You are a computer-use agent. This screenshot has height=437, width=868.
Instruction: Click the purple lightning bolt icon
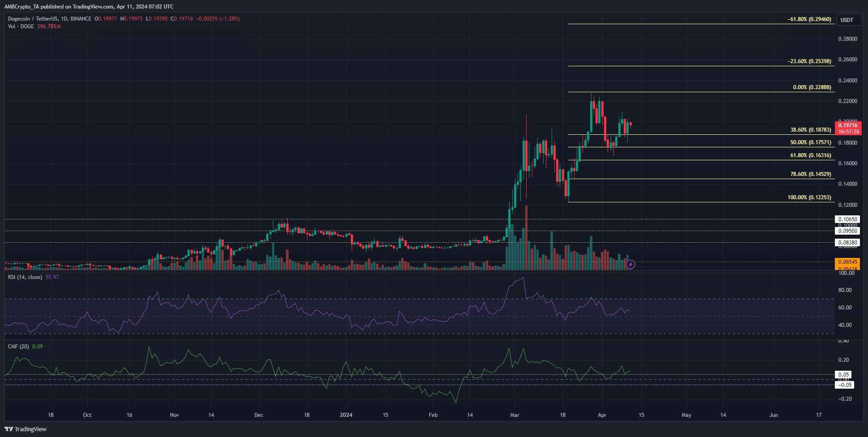tap(630, 265)
